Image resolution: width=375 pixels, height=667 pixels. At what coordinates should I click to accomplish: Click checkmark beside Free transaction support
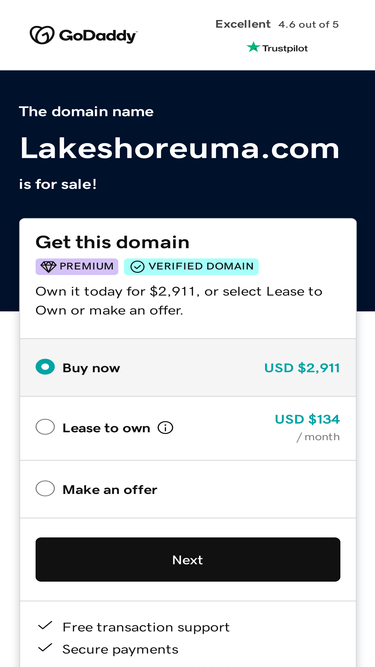coord(45,626)
